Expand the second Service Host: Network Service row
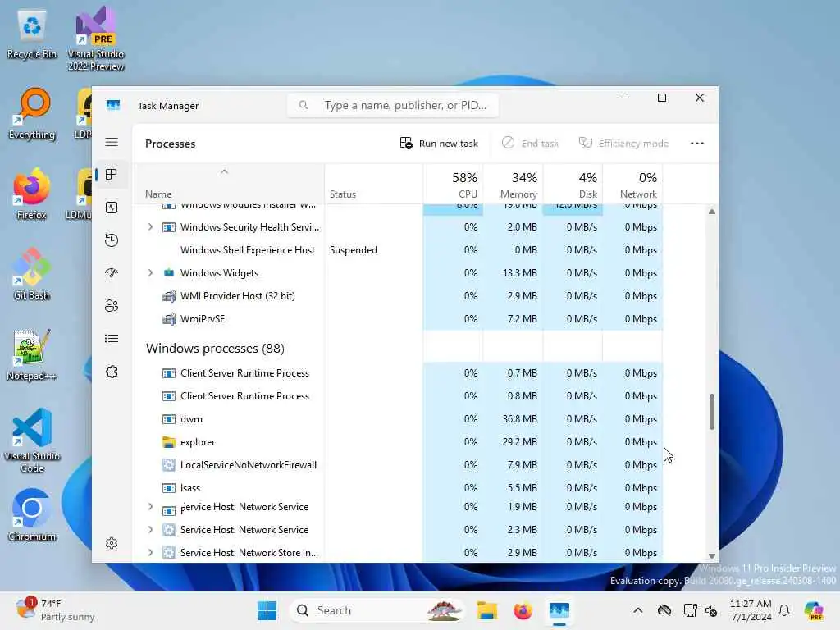The width and height of the screenshot is (840, 630). click(151, 530)
